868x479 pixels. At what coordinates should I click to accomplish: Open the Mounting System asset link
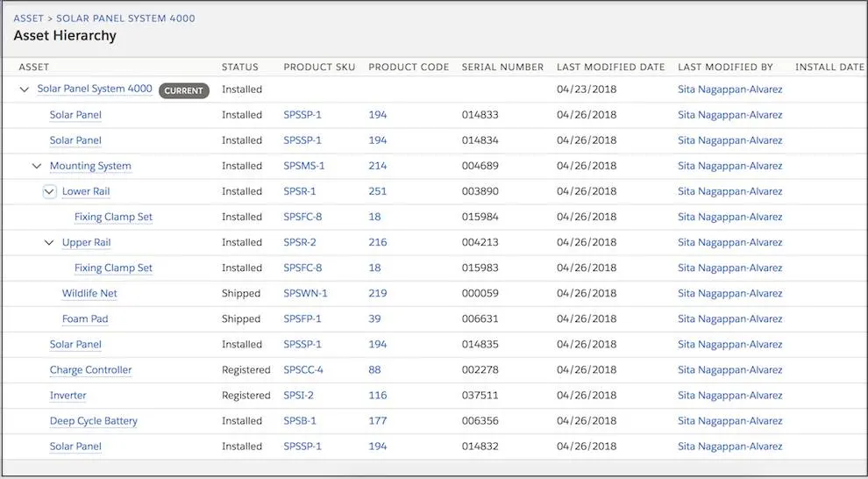(x=90, y=166)
